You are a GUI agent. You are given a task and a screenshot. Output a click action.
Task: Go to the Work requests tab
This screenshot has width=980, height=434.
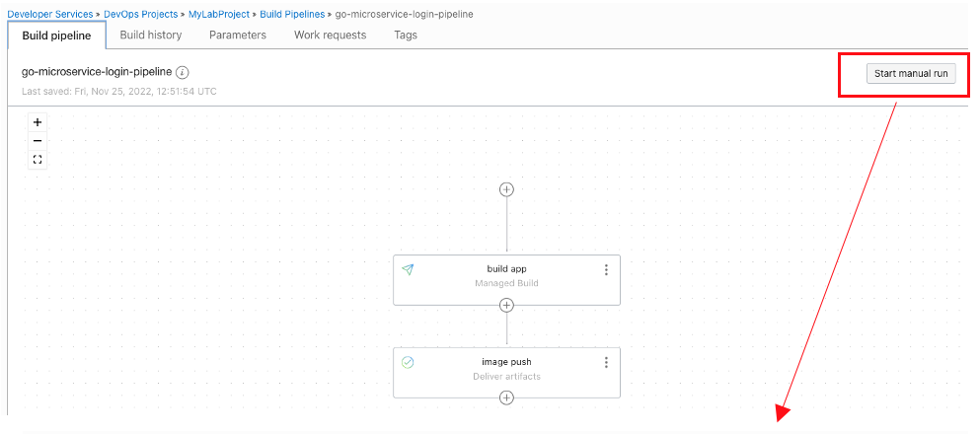point(330,35)
